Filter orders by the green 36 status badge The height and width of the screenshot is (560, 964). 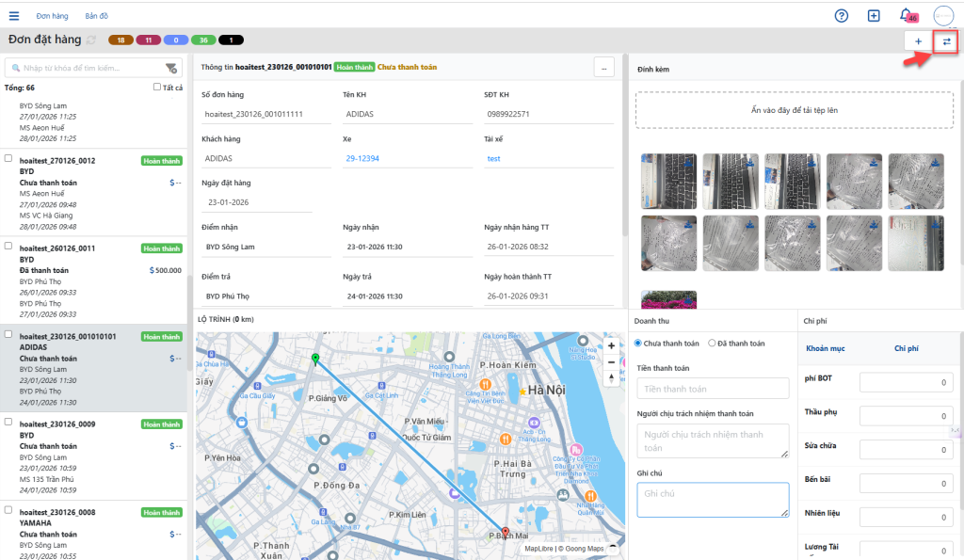tap(202, 40)
